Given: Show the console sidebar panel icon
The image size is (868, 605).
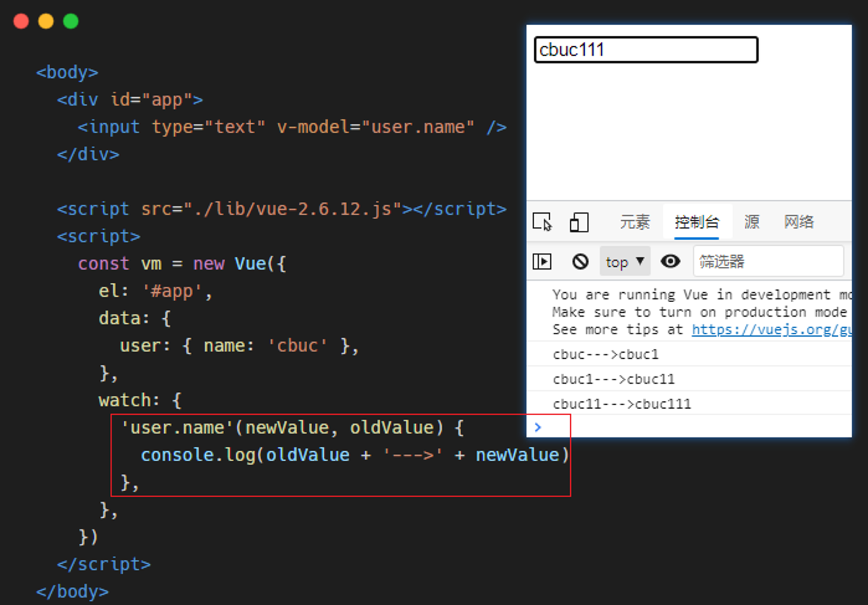Looking at the screenshot, I should tap(542, 261).
